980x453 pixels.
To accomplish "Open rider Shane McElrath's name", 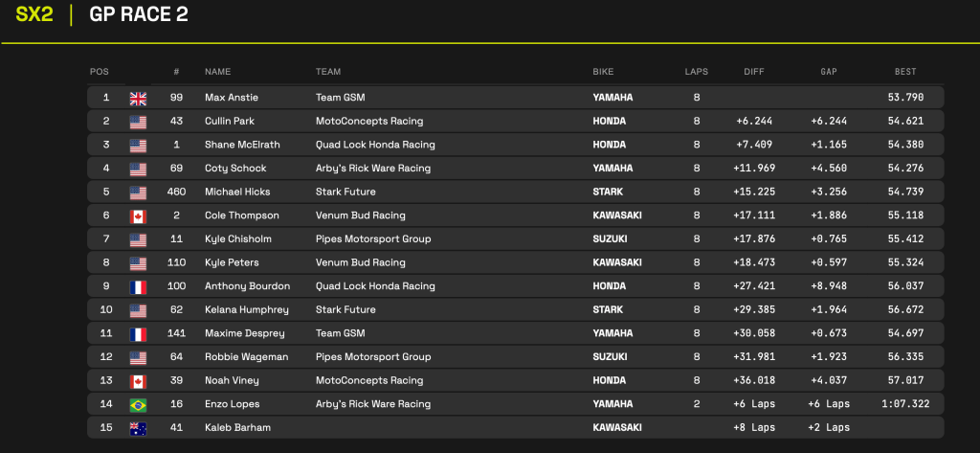I will (239, 145).
